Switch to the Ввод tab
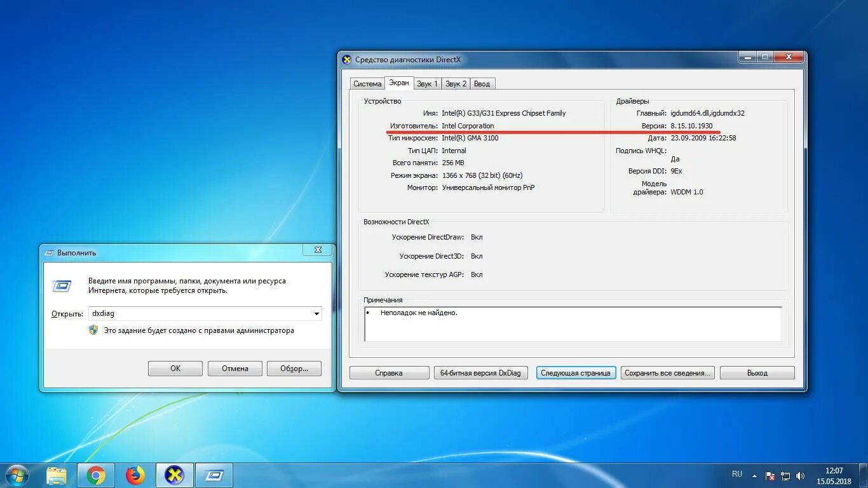Viewport: 868px width, 488px height. (482, 83)
